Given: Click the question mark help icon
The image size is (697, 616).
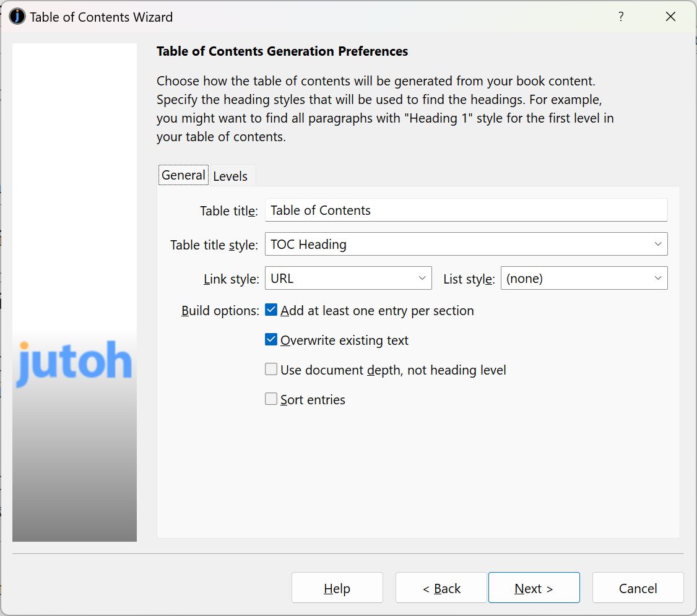Looking at the screenshot, I should tap(621, 17).
